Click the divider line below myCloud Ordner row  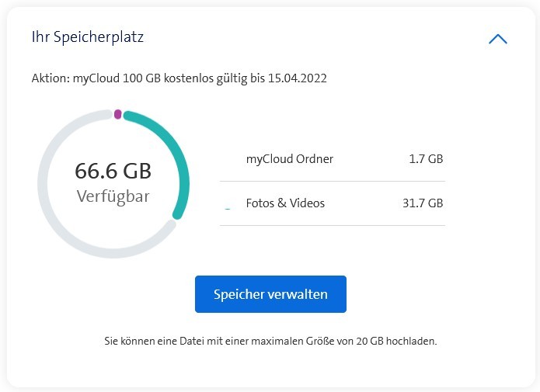333,182
